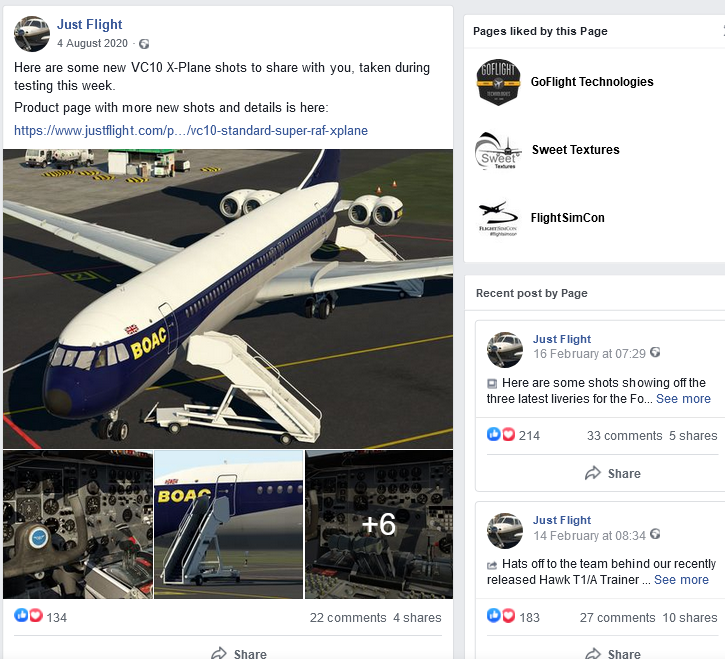725x659 pixels.
Task: Open the justflight.com VC10 product page link
Action: (191, 130)
